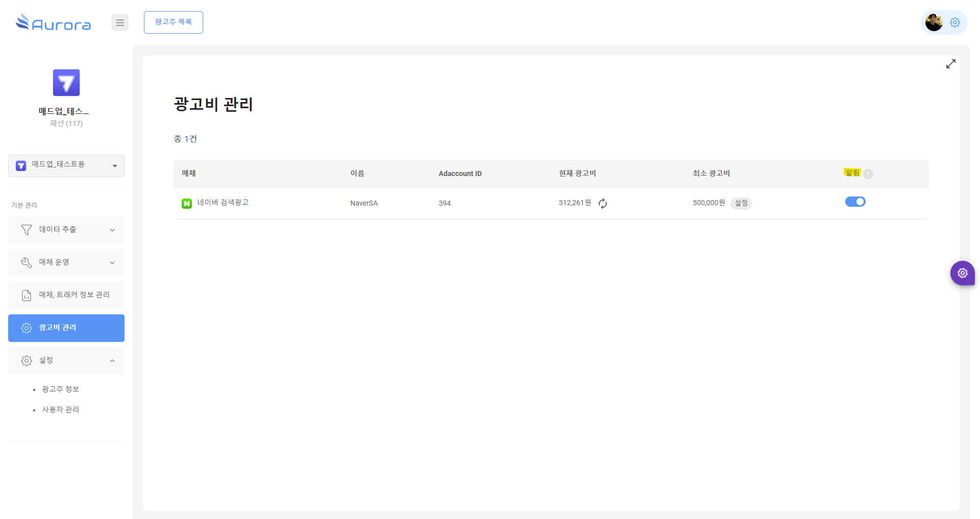Toggle the hamburger sidebar menu button

pos(120,22)
